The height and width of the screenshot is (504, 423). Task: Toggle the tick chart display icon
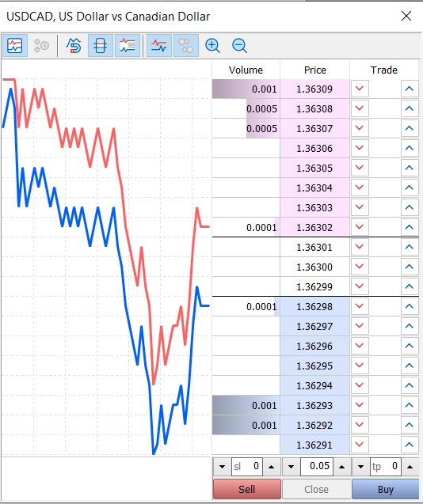15,46
